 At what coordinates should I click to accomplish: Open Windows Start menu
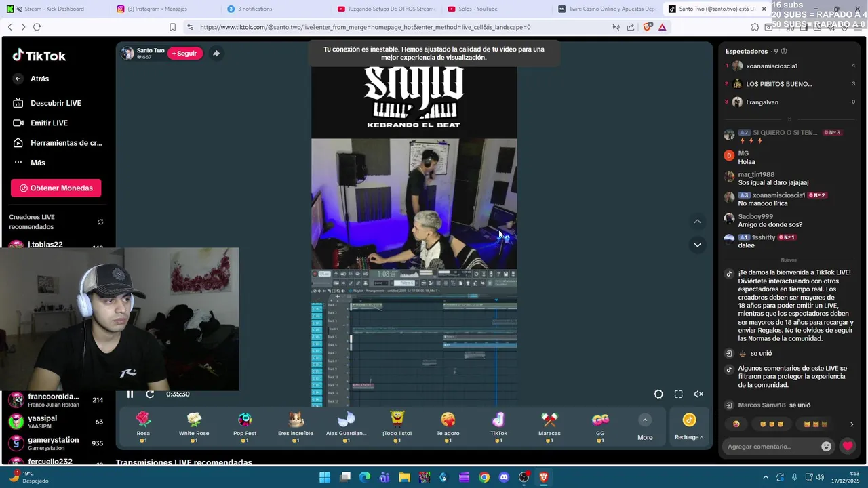pyautogui.click(x=325, y=477)
